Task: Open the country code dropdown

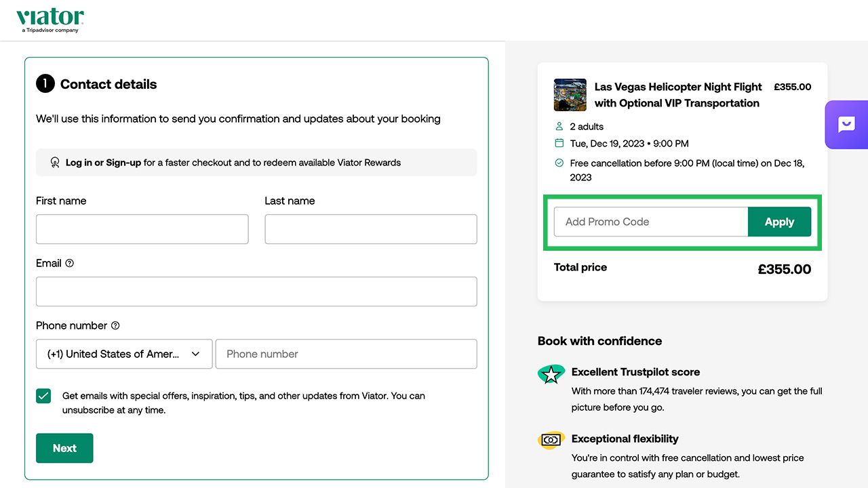Action: (124, 354)
